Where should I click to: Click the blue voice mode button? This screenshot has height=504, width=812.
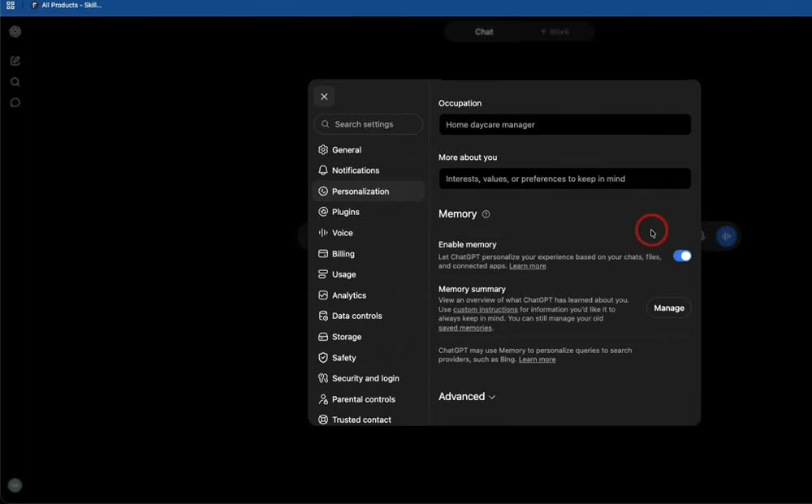726,236
